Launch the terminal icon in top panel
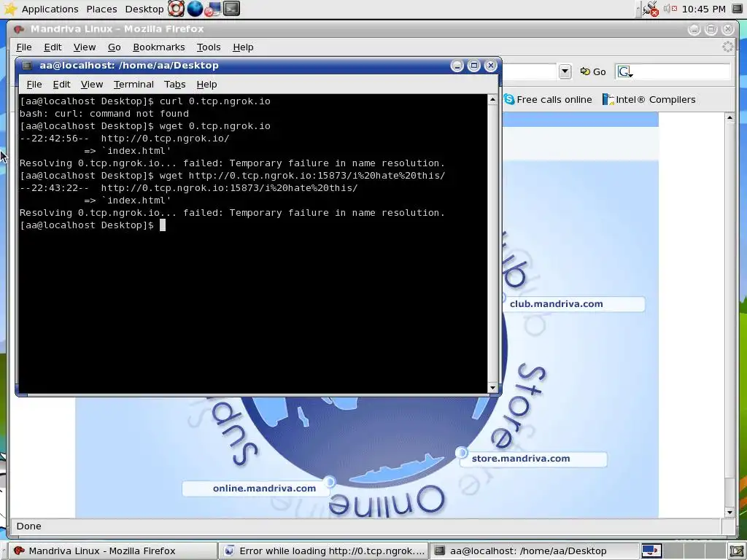Viewport: 747px width, 560px height. point(231,9)
